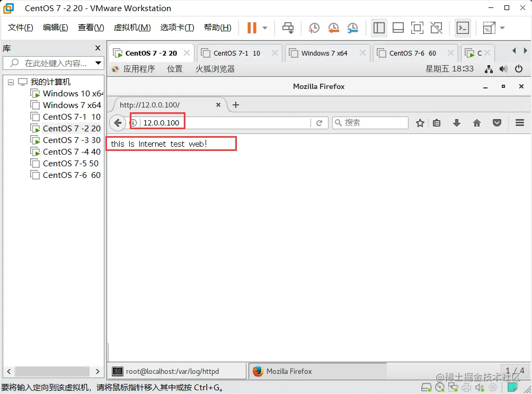
Task: Send Ctrl+Alt+Del to the guest
Action: click(x=288, y=28)
